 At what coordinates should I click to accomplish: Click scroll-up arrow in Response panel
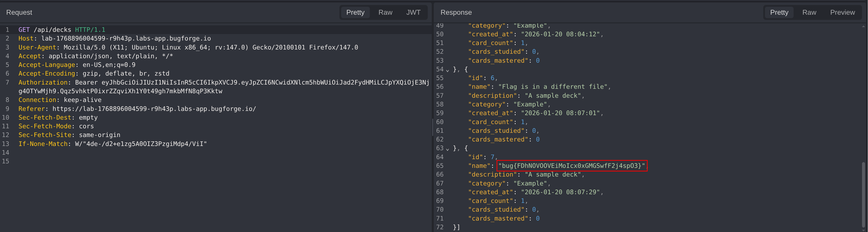[863, 26]
